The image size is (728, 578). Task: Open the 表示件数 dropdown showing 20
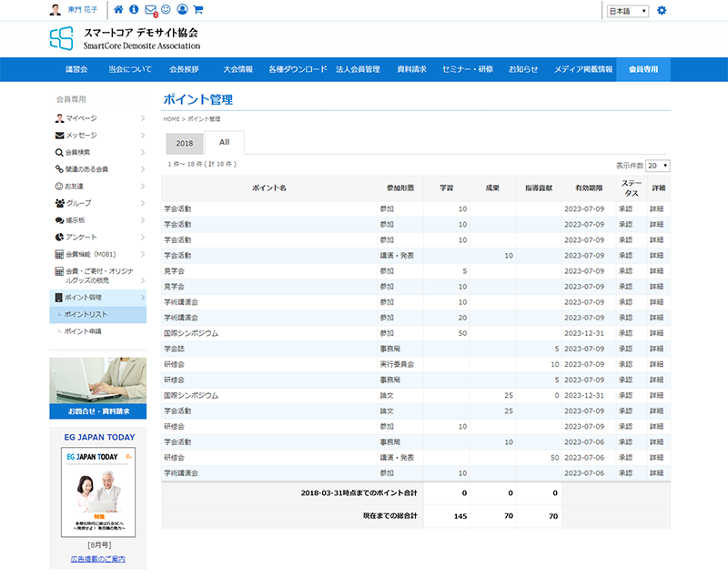coord(658,166)
